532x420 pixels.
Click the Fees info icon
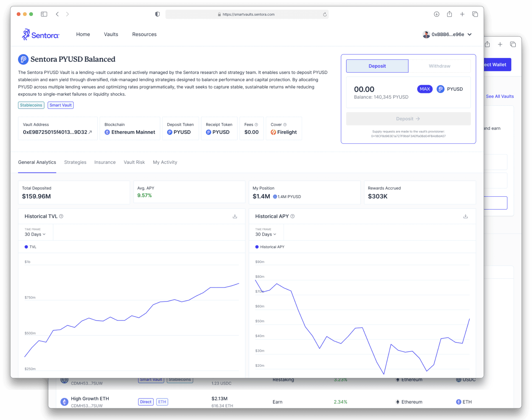coord(256,125)
